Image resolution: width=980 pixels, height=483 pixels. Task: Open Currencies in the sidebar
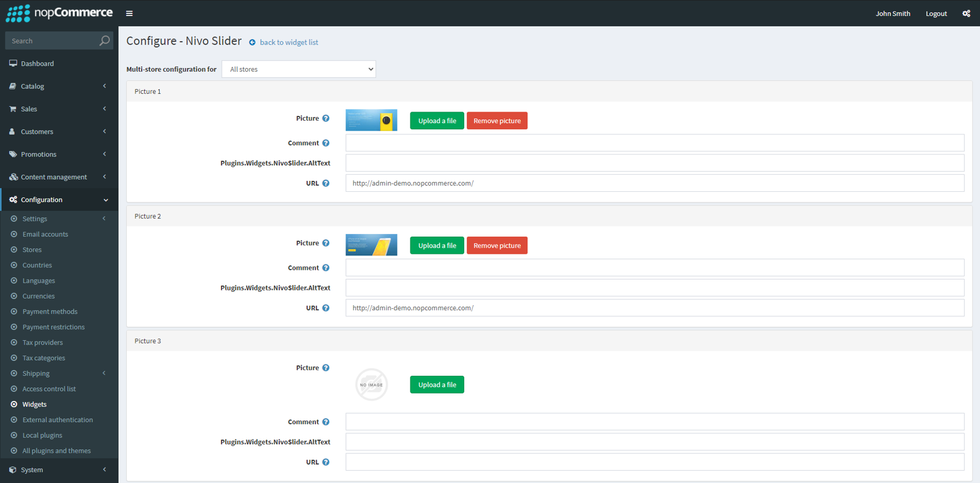[39, 296]
